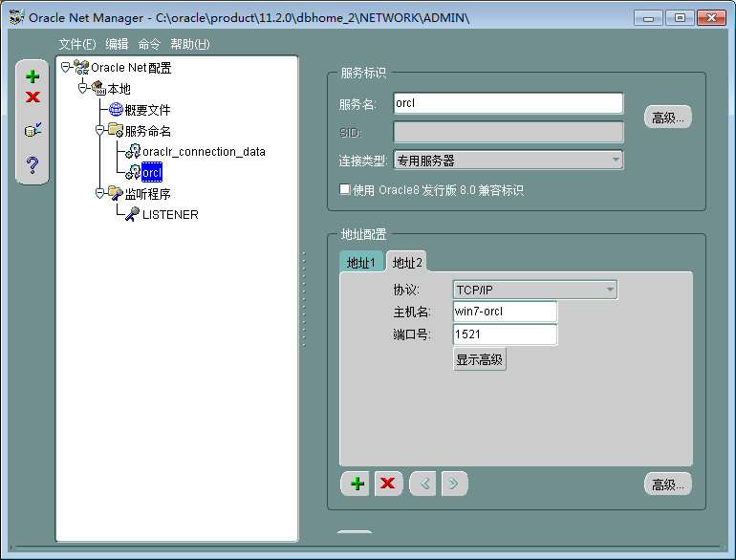Add a new address with green plus button
This screenshot has height=560, width=736.
coord(355,484)
